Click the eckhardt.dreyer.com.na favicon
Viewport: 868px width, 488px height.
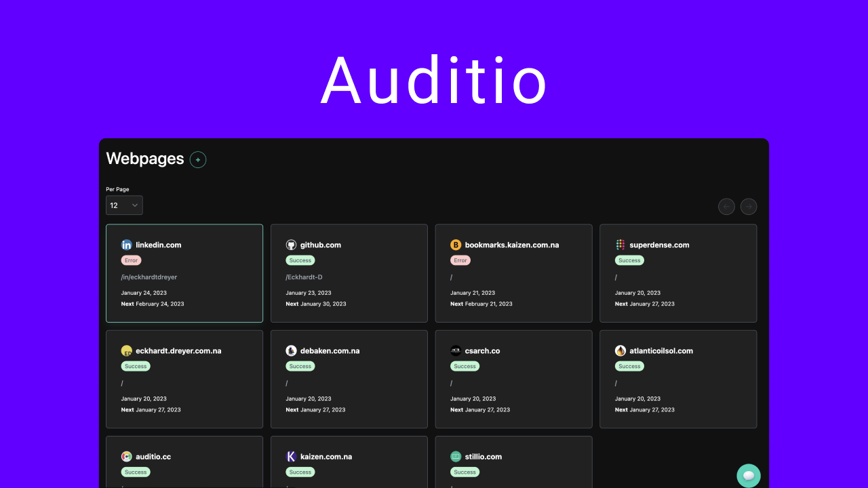click(127, 350)
